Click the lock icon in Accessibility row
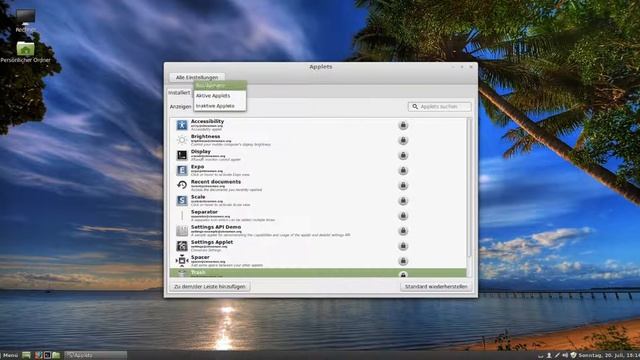 point(403,125)
